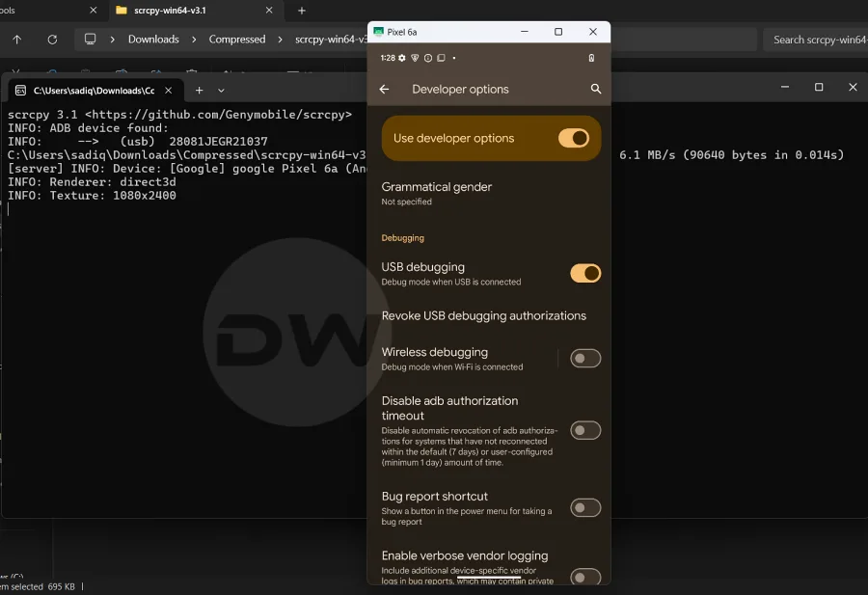
Task: Open a new terminal tab
Action: 200,91
